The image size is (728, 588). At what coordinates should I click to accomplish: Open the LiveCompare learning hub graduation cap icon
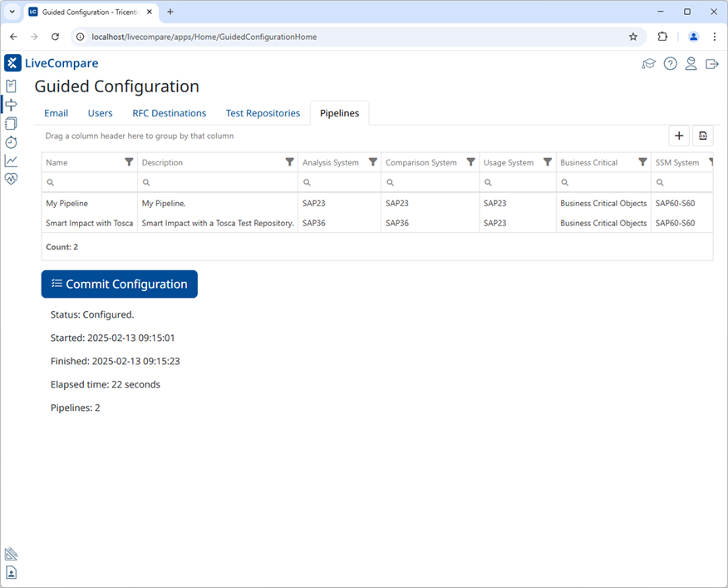coord(649,62)
